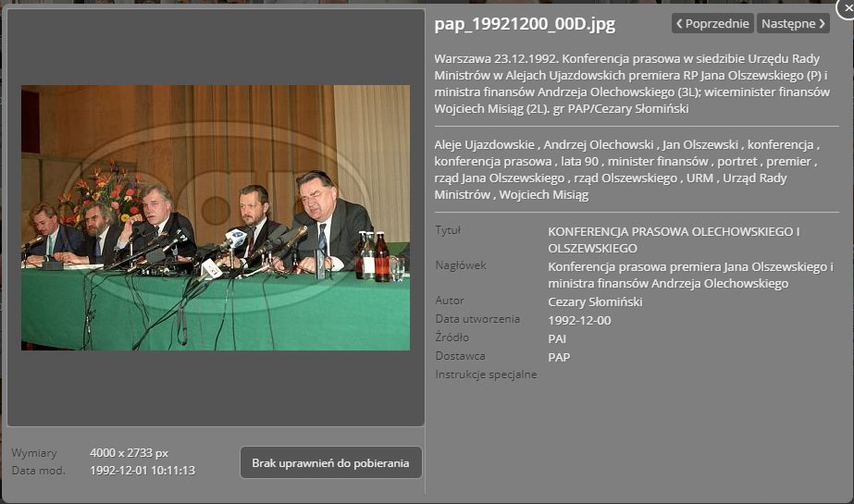Click the 'Data utworzenia' field label
The width and height of the screenshot is (854, 504).
477,319
